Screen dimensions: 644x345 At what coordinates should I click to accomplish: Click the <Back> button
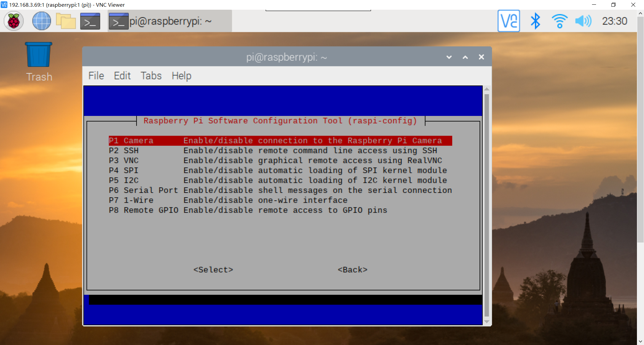[353, 270]
